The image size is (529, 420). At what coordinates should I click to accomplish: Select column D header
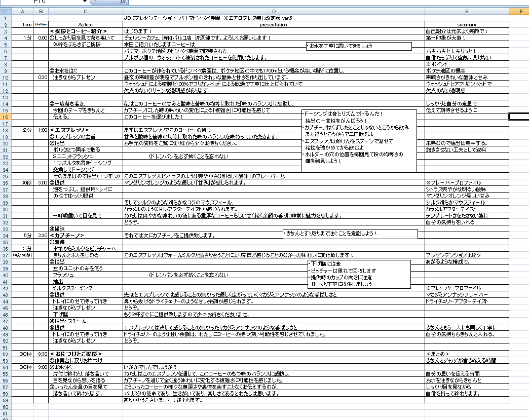tap(274, 11)
